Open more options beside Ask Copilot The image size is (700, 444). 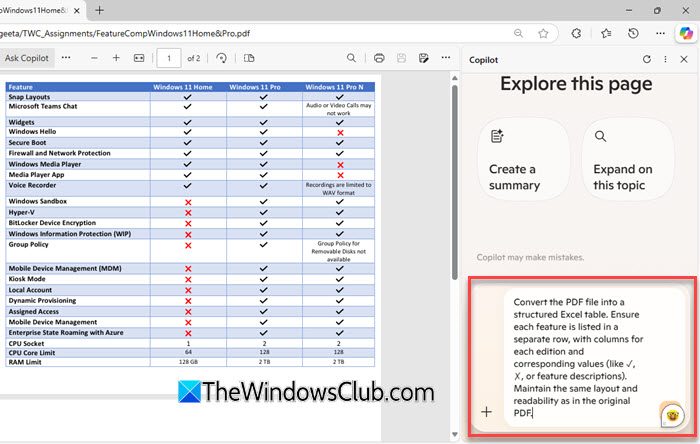[66, 58]
